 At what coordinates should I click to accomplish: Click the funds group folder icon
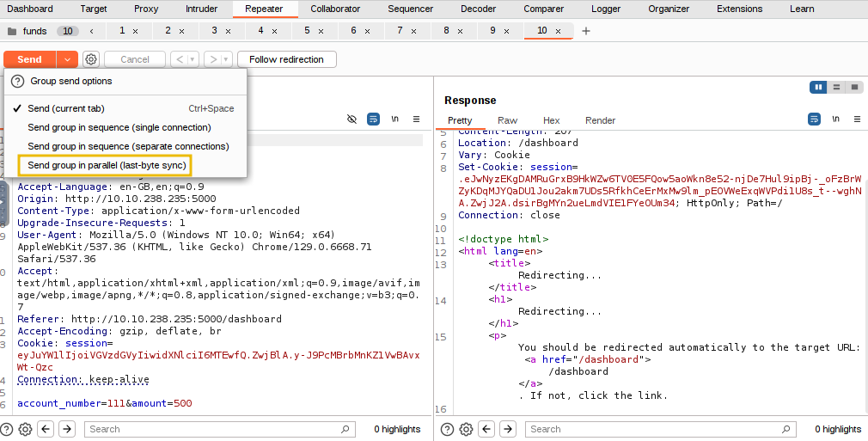click(12, 31)
